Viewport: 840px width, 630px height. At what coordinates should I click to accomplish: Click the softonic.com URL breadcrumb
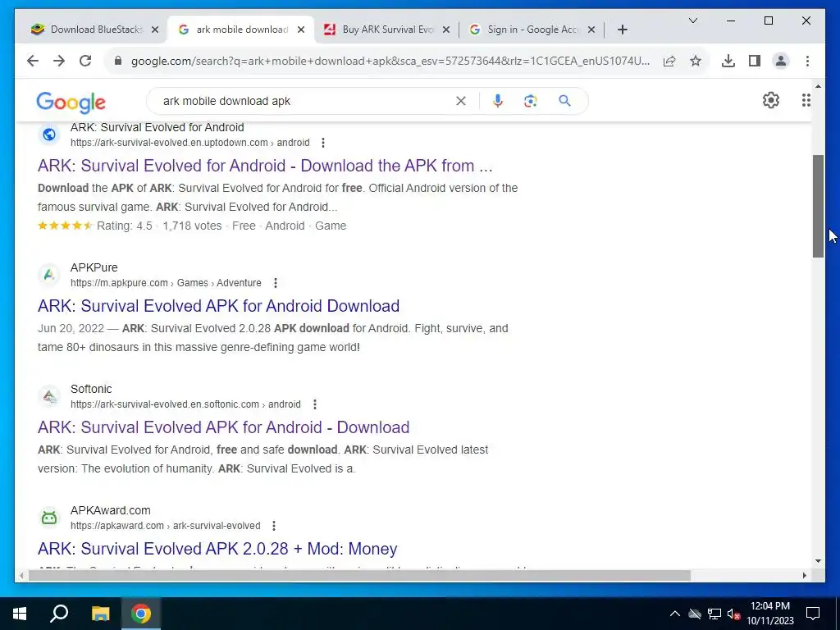pyautogui.click(x=185, y=404)
